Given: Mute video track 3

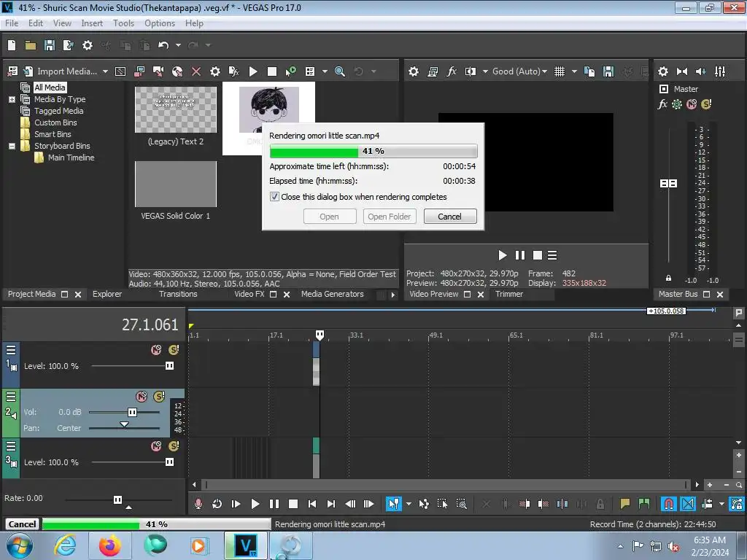Looking at the screenshot, I should 156,446.
